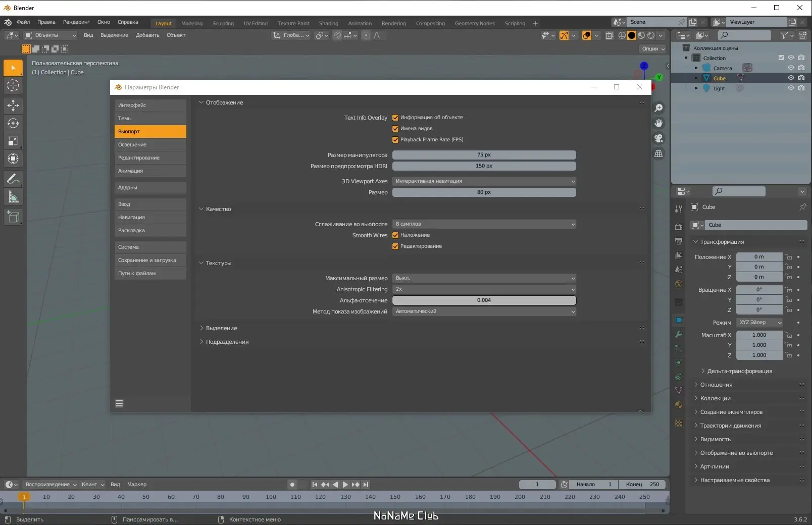This screenshot has width=812, height=525.
Task: Switch to the Shading workspace tab
Action: 329,23
